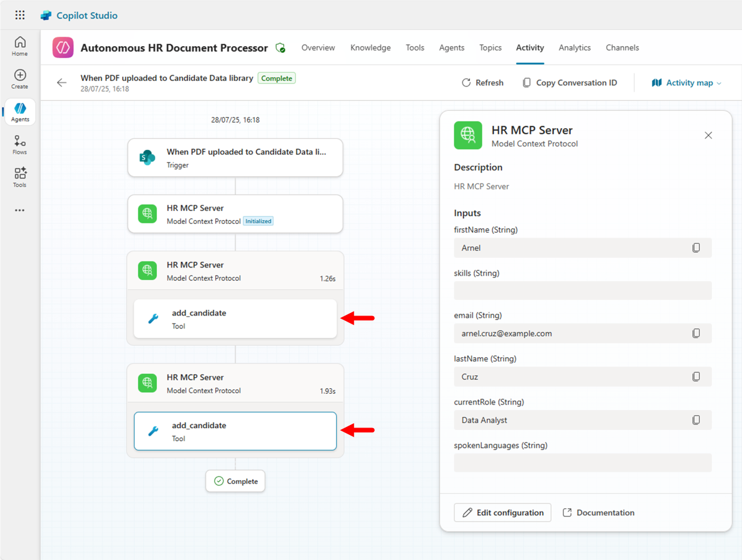The width and height of the screenshot is (742, 560).
Task: Select the Initialized HR MCP Server card
Action: pos(235,214)
